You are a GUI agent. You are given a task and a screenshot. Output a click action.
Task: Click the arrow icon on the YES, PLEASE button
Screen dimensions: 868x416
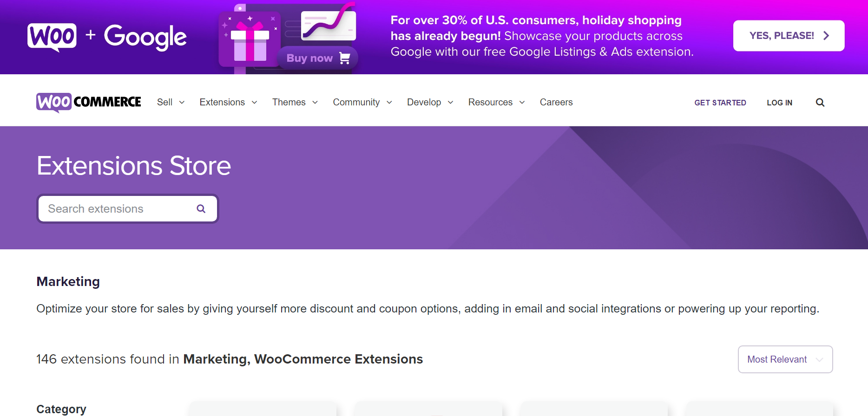(826, 35)
